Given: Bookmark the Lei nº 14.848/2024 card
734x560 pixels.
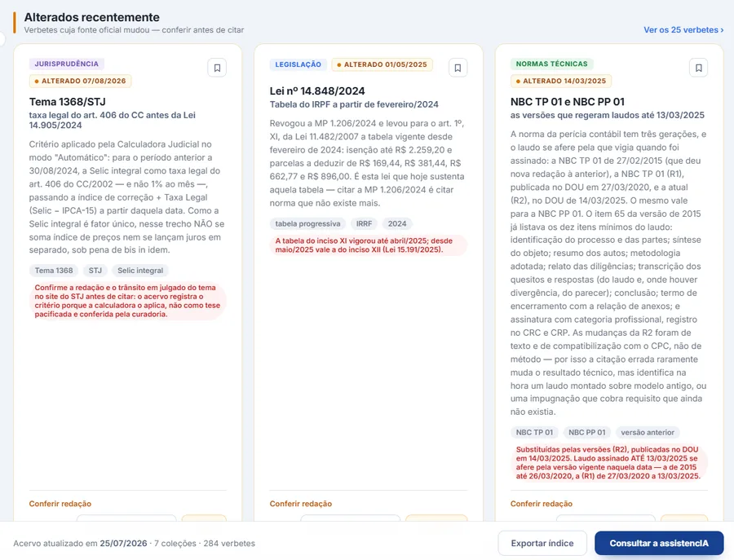Looking at the screenshot, I should tap(458, 68).
